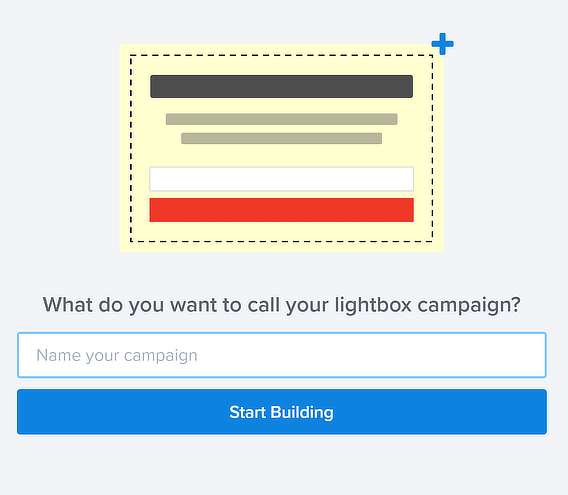Image resolution: width=568 pixels, height=495 pixels.
Task: Select the longer gray text line placeholder
Action: tap(281, 119)
